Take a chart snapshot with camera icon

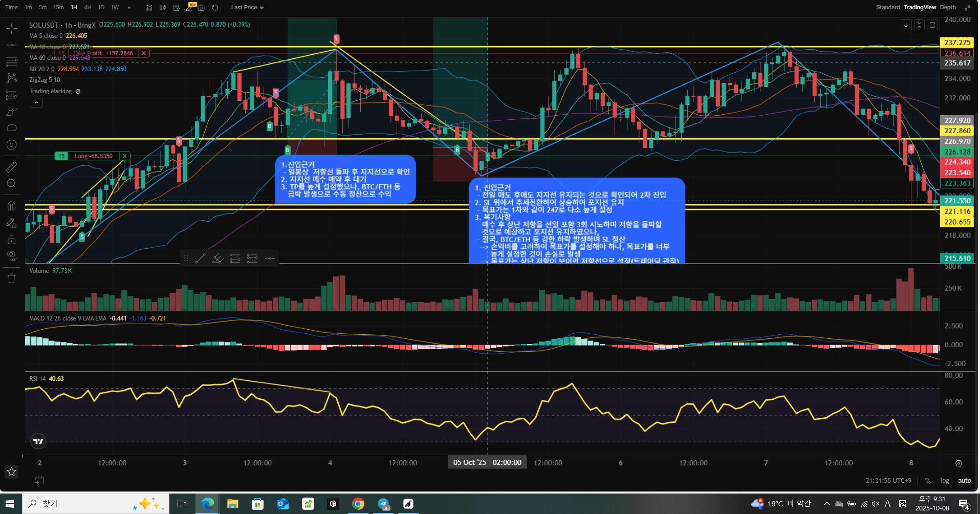click(x=201, y=8)
